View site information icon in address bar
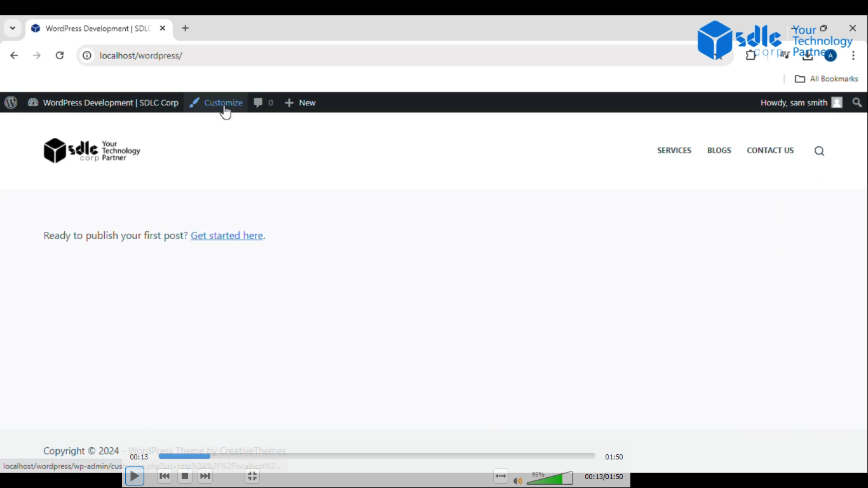This screenshot has width=868, height=488. (x=87, y=55)
